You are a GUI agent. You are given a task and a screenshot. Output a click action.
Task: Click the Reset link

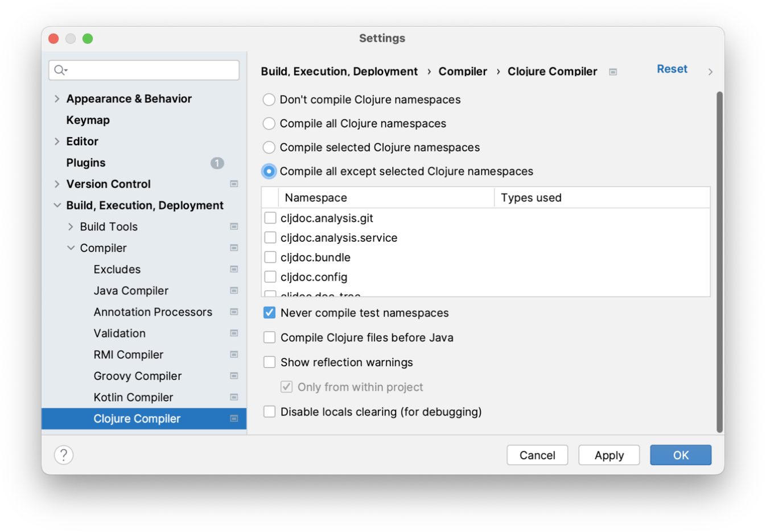pos(672,69)
